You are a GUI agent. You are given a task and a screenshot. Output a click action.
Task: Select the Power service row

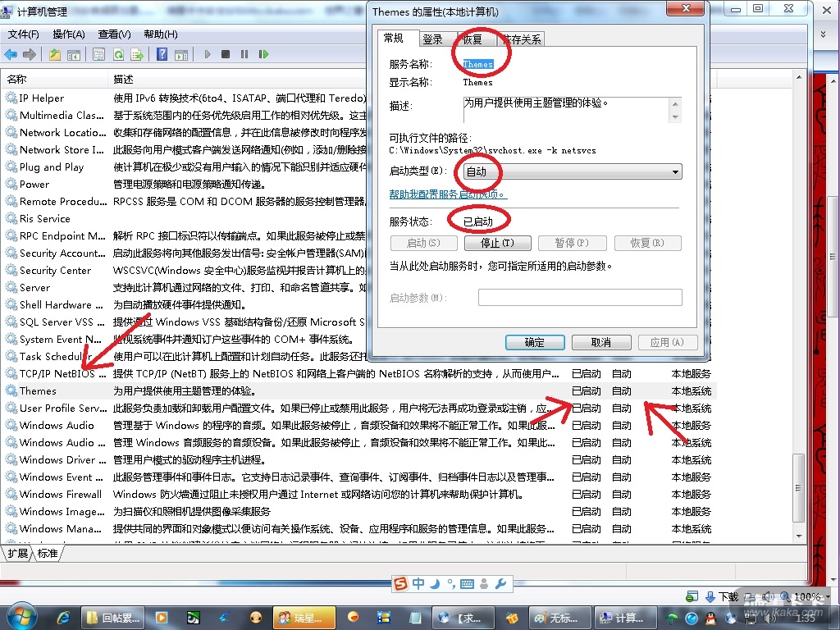[x=34, y=185]
